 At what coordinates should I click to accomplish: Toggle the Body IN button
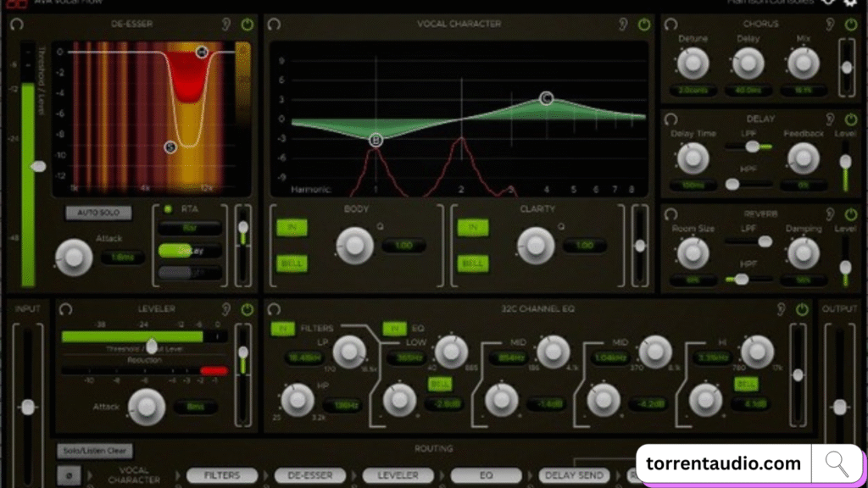tap(292, 227)
